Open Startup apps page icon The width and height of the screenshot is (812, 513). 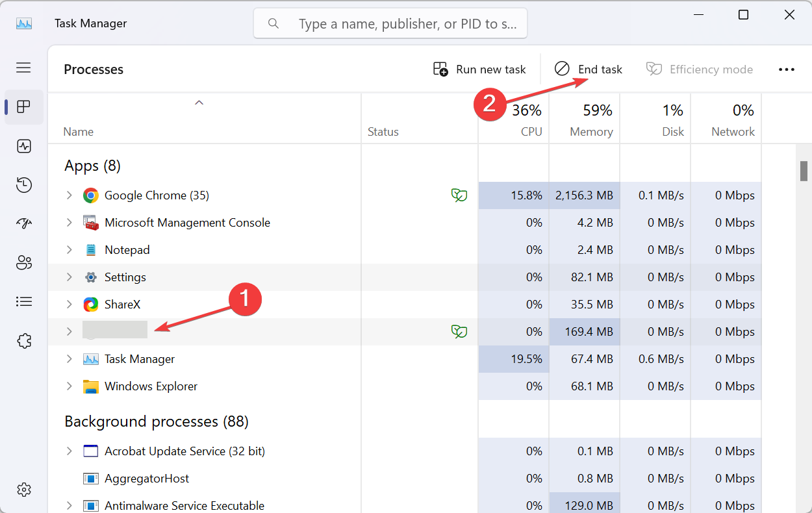24,224
